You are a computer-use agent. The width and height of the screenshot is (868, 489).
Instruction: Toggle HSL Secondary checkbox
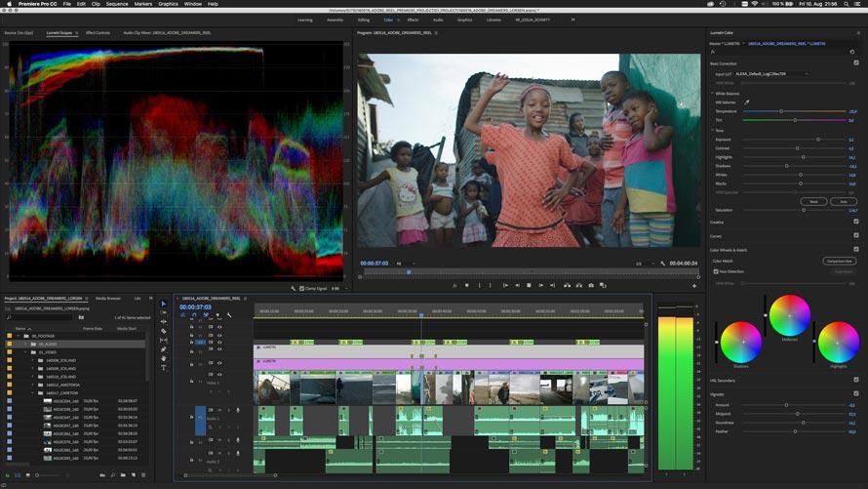(856, 380)
